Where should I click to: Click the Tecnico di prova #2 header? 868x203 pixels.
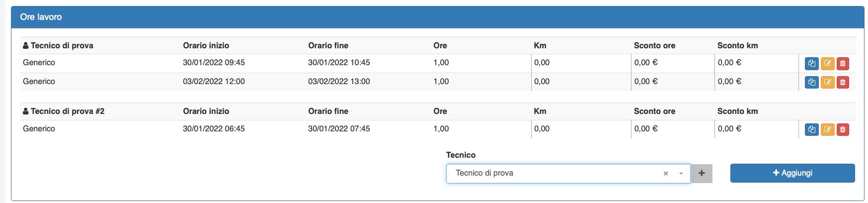click(x=64, y=111)
